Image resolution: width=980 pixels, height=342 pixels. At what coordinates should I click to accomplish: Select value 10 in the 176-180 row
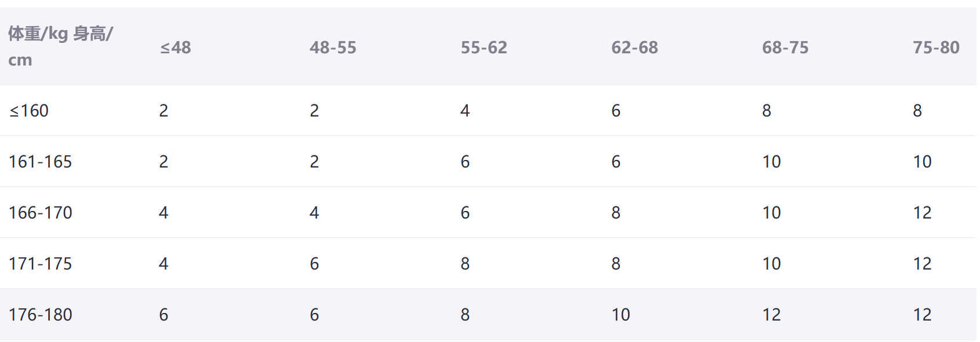pos(620,315)
